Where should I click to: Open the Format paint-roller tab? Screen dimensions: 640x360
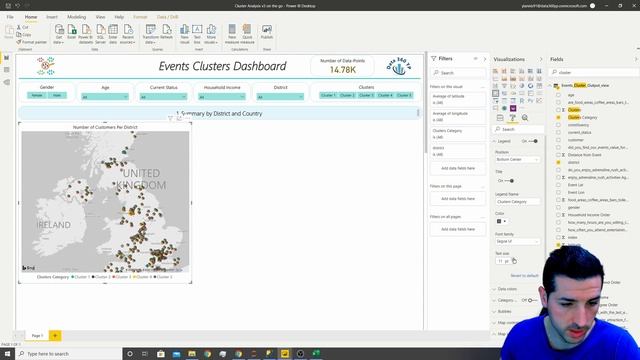pyautogui.click(x=513, y=118)
